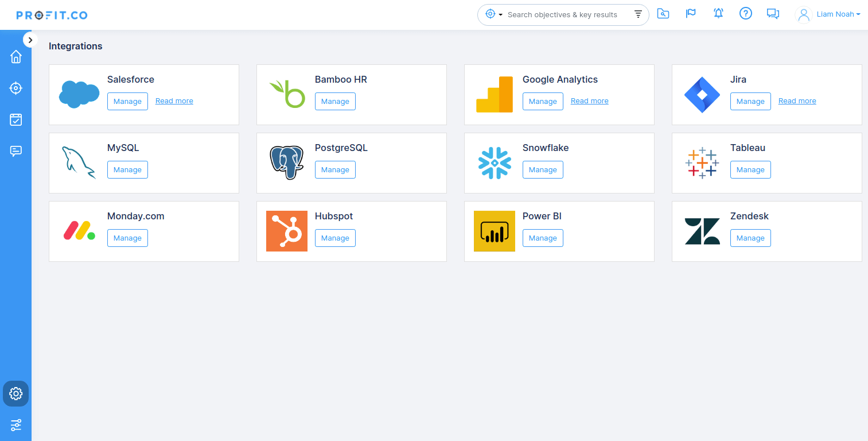The height and width of the screenshot is (441, 868).
Task: Click the Salesforce card title
Action: (131, 80)
